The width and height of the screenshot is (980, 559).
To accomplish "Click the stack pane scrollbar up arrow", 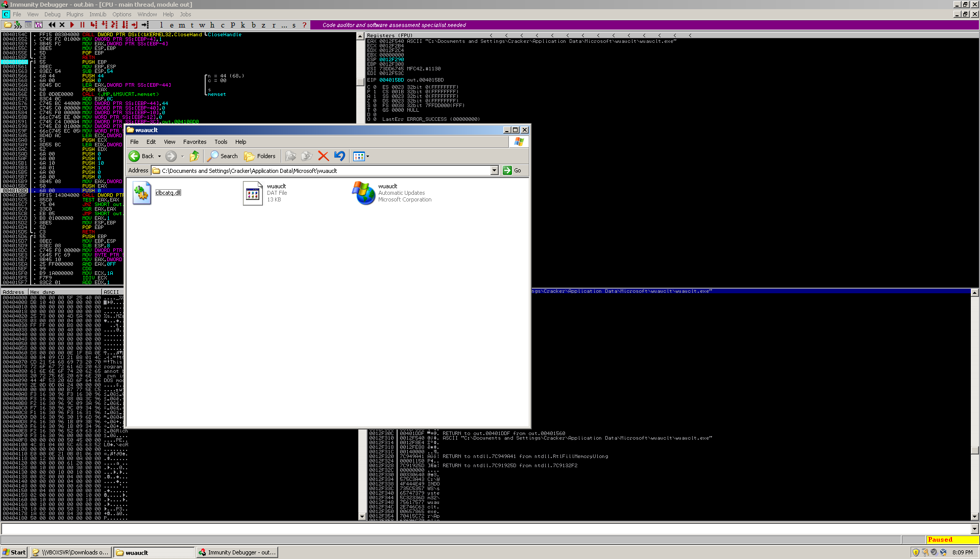I will tap(975, 293).
